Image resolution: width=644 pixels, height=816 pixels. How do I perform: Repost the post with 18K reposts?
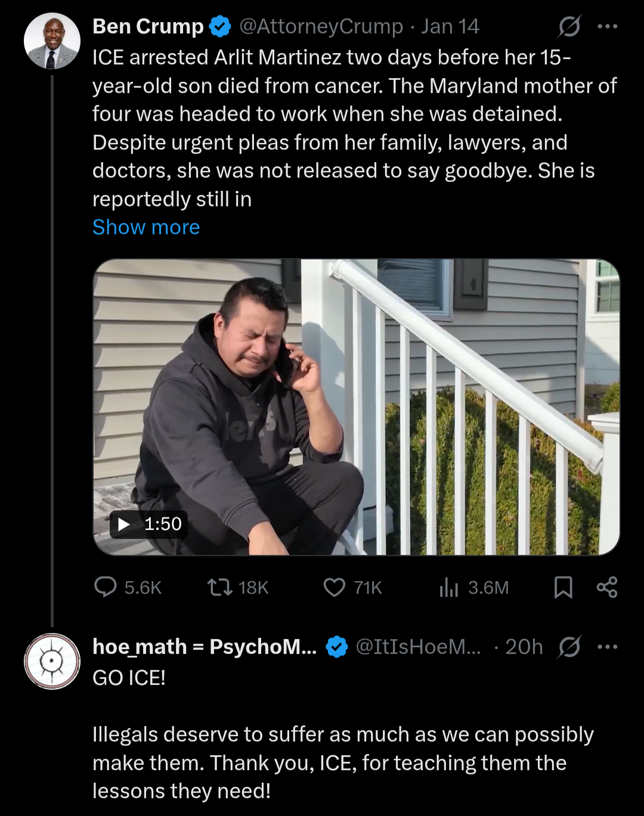coord(219,587)
